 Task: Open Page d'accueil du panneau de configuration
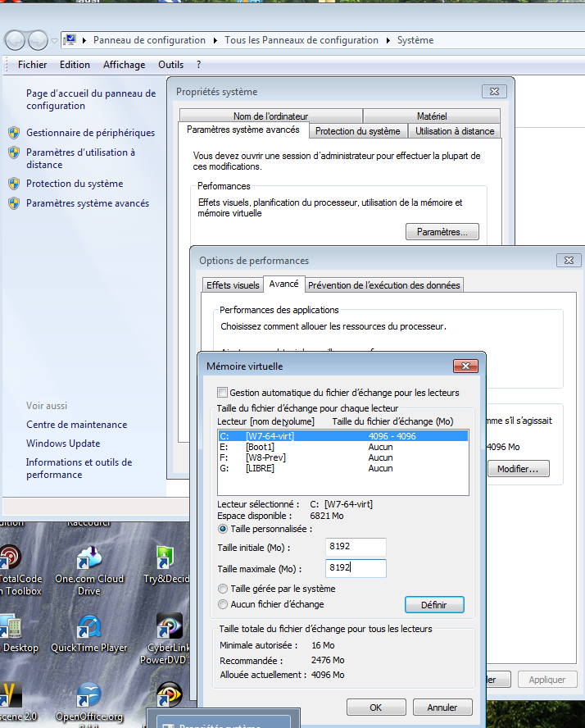[x=91, y=99]
